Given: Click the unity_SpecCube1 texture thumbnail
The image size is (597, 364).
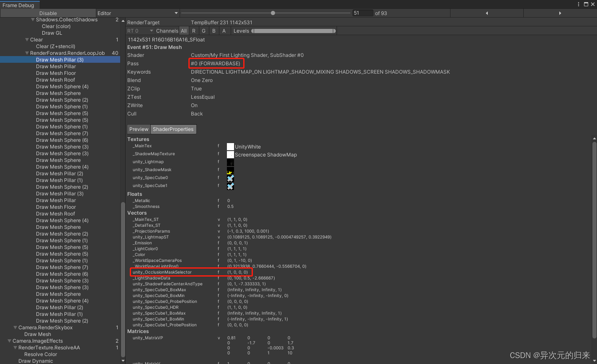Looking at the screenshot, I should pos(230,186).
